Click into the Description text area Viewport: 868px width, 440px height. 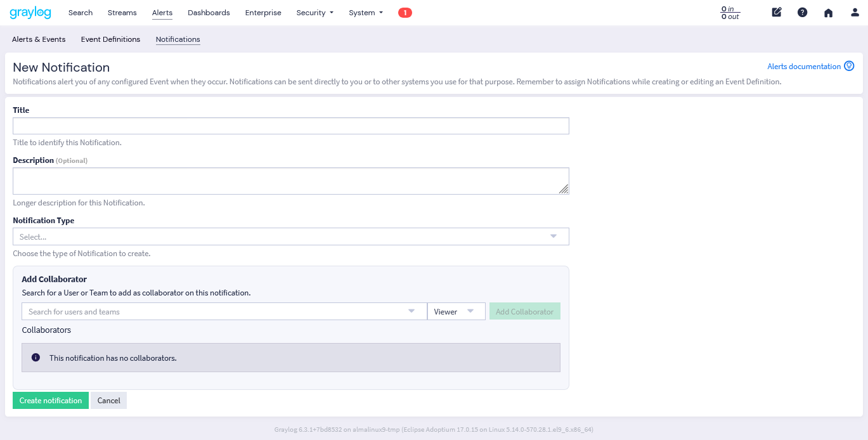(290, 181)
